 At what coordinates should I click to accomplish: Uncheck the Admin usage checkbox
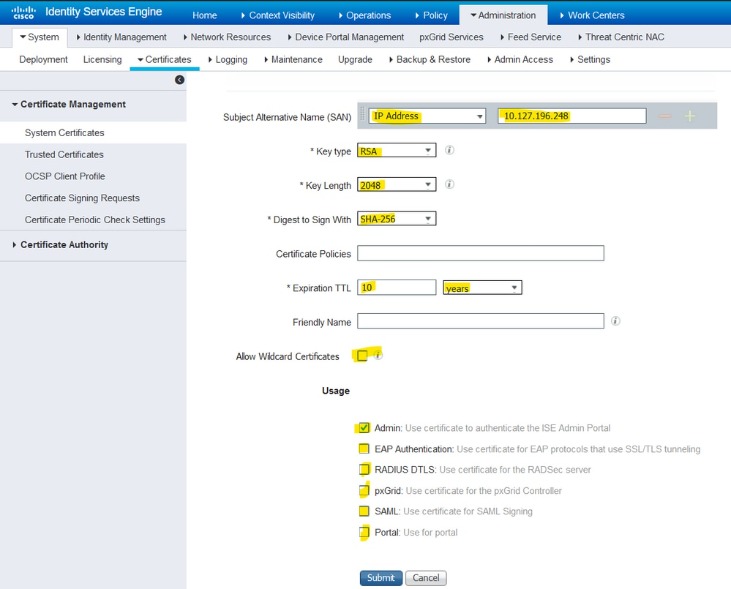[x=364, y=428]
